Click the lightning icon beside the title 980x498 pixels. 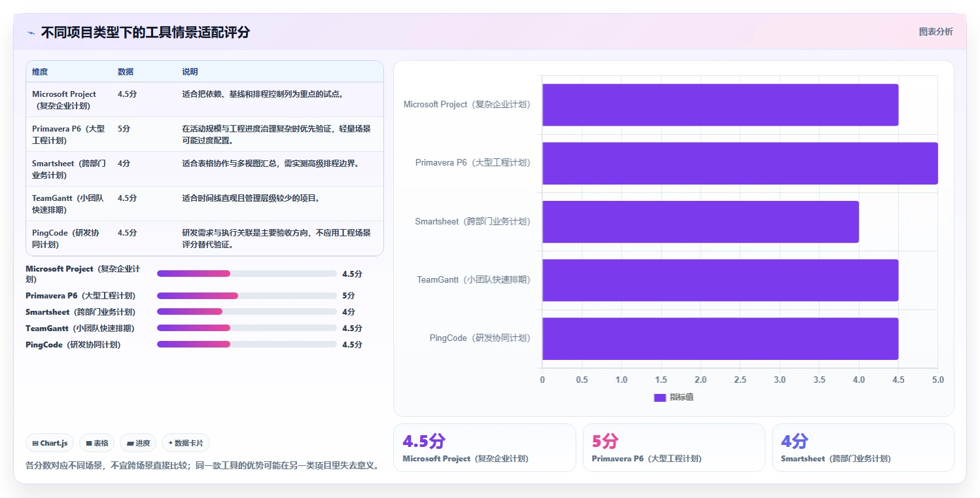click(31, 33)
